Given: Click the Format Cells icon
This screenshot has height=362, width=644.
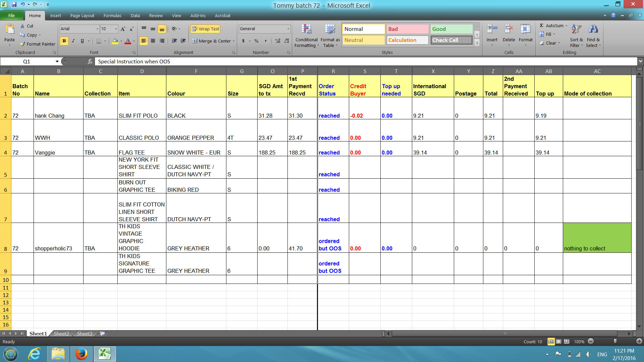Looking at the screenshot, I should (x=525, y=29).
